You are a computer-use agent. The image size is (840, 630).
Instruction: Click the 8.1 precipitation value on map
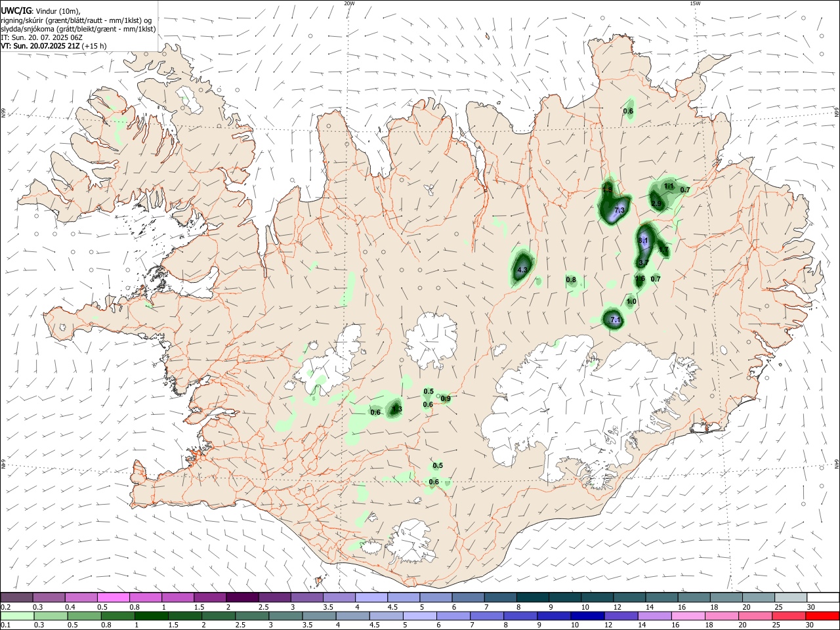click(643, 241)
